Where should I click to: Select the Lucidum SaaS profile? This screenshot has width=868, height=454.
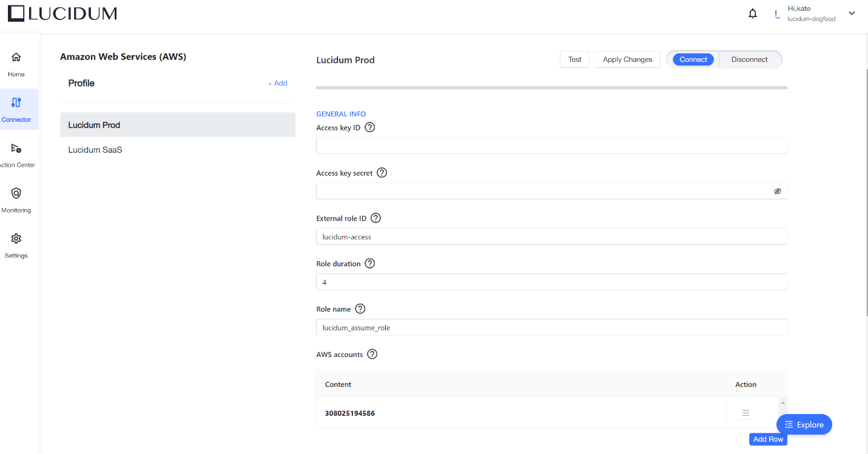178,150
